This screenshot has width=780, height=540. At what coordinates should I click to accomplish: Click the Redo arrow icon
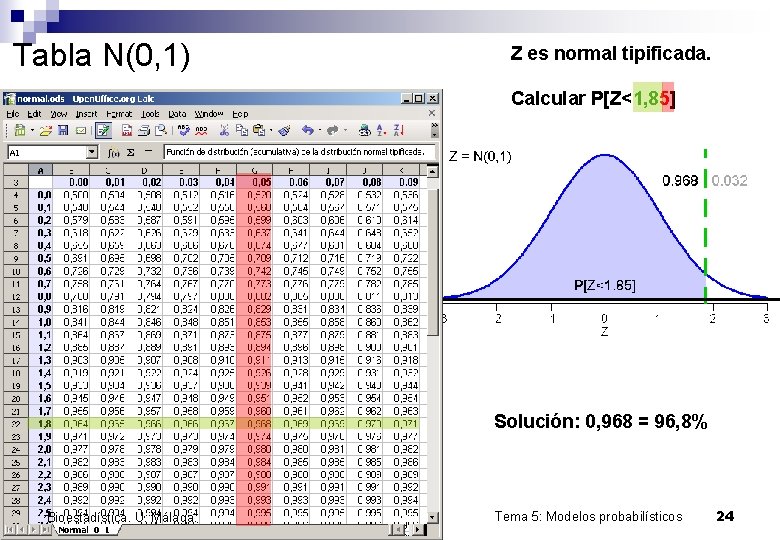tap(332, 130)
